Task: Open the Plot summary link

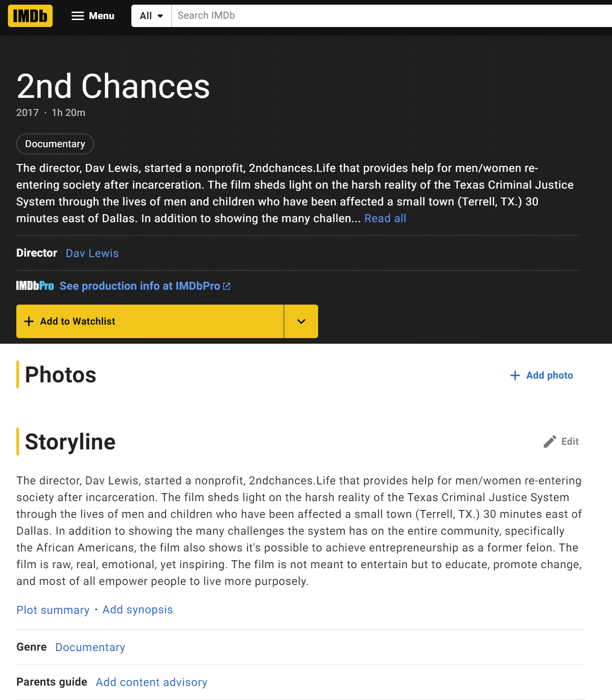Action: (x=53, y=610)
